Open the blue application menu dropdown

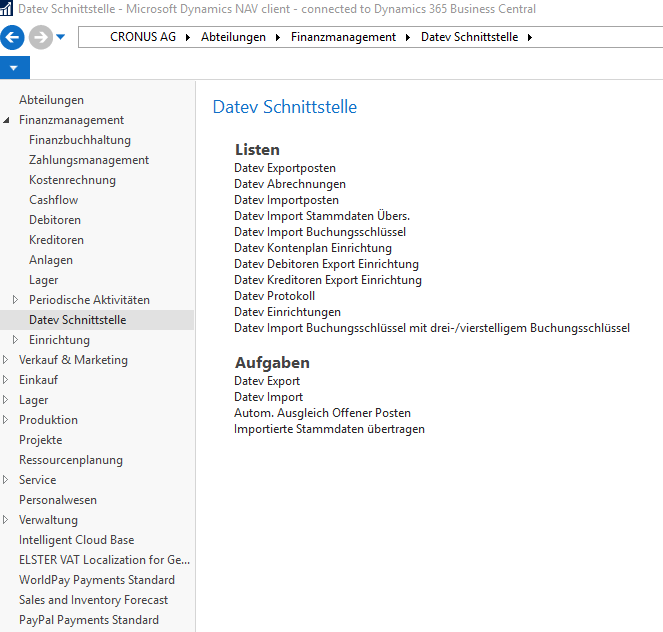(x=14, y=68)
